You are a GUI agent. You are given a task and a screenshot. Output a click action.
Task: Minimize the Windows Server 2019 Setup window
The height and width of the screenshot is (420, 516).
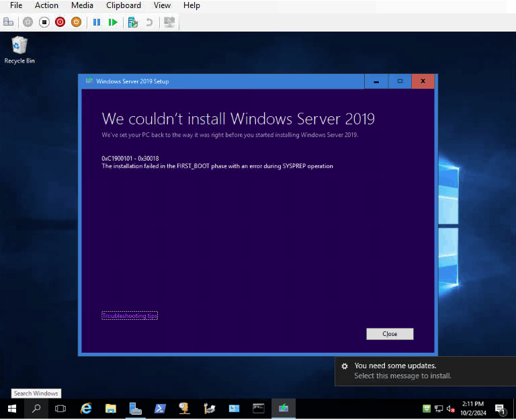[376, 81]
